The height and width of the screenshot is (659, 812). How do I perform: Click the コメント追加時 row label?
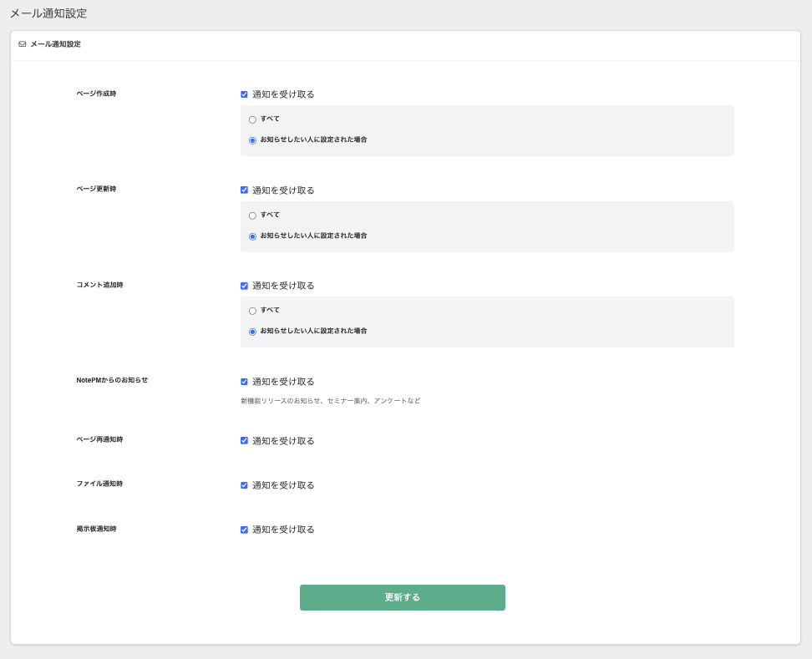point(99,285)
